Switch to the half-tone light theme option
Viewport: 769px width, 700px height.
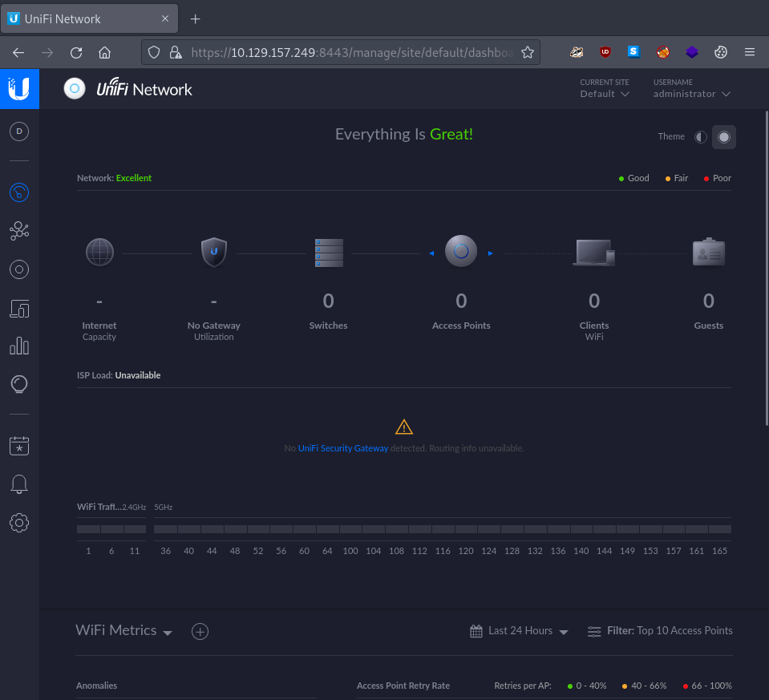[701, 137]
